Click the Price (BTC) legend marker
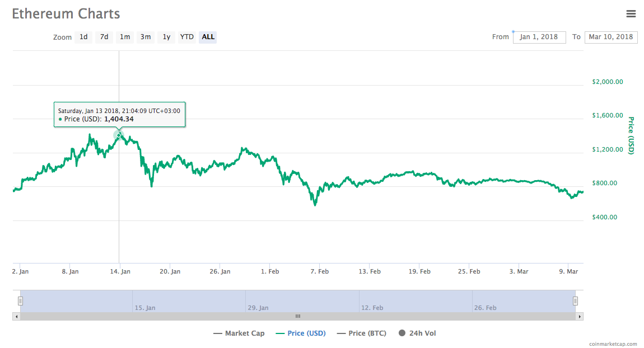 341,333
